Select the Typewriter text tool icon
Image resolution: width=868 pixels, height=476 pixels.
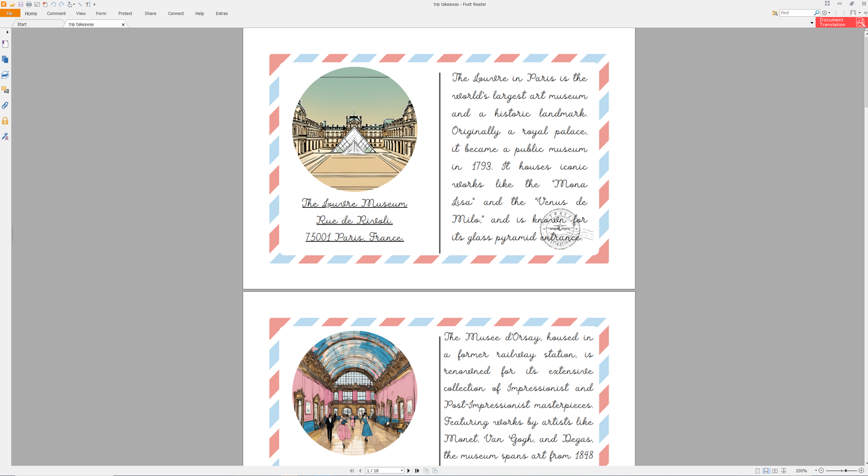click(x=88, y=4)
